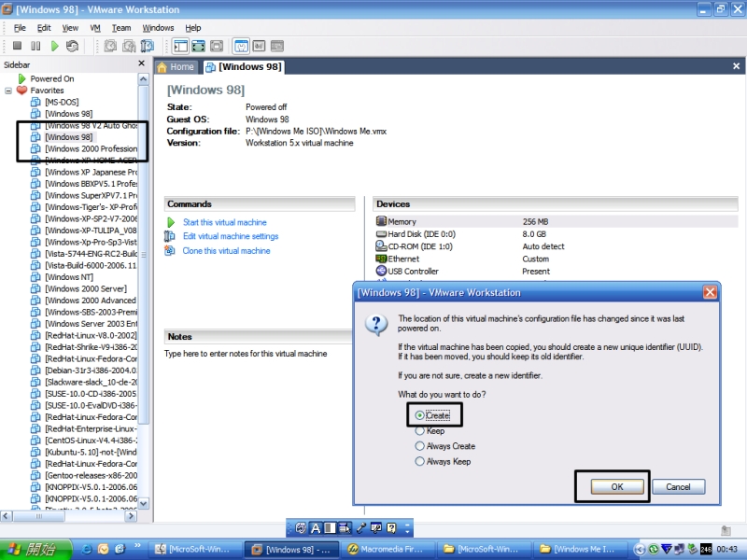
Task: Click the Reset toolbar icon
Action: click(x=73, y=46)
